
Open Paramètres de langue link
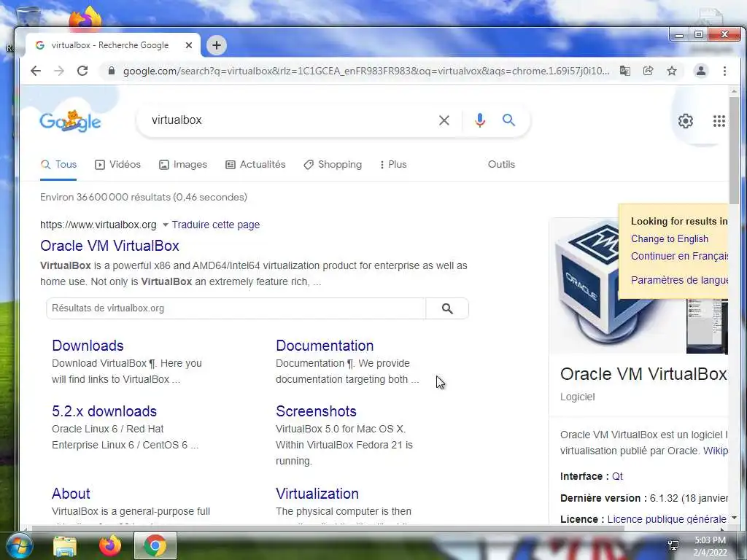pos(679,280)
